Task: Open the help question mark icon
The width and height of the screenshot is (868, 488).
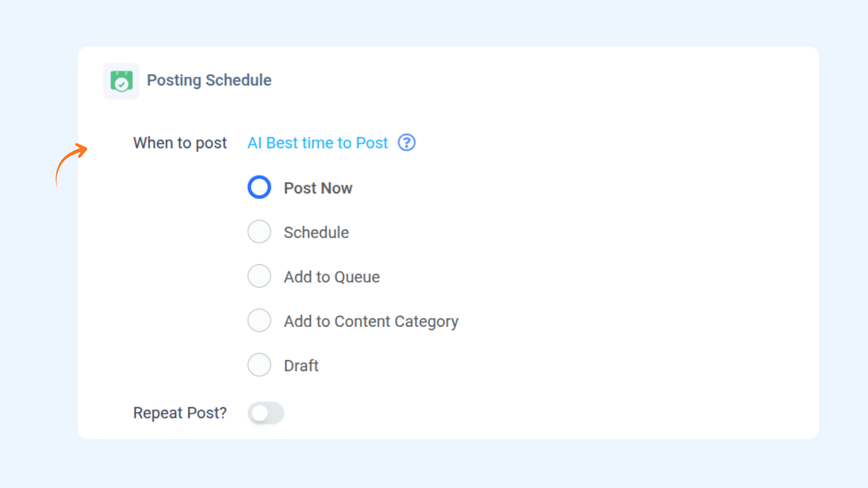Action: (x=406, y=143)
